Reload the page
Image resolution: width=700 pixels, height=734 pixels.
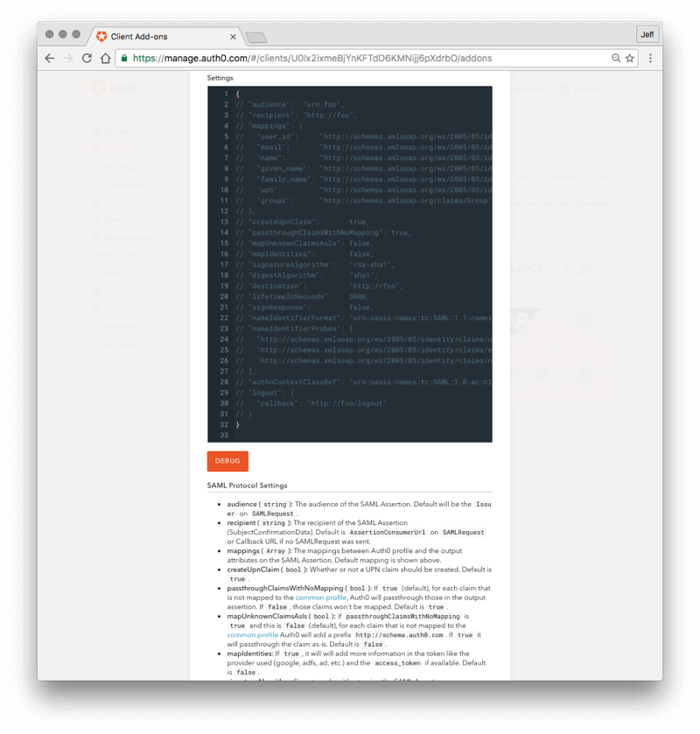click(87, 58)
